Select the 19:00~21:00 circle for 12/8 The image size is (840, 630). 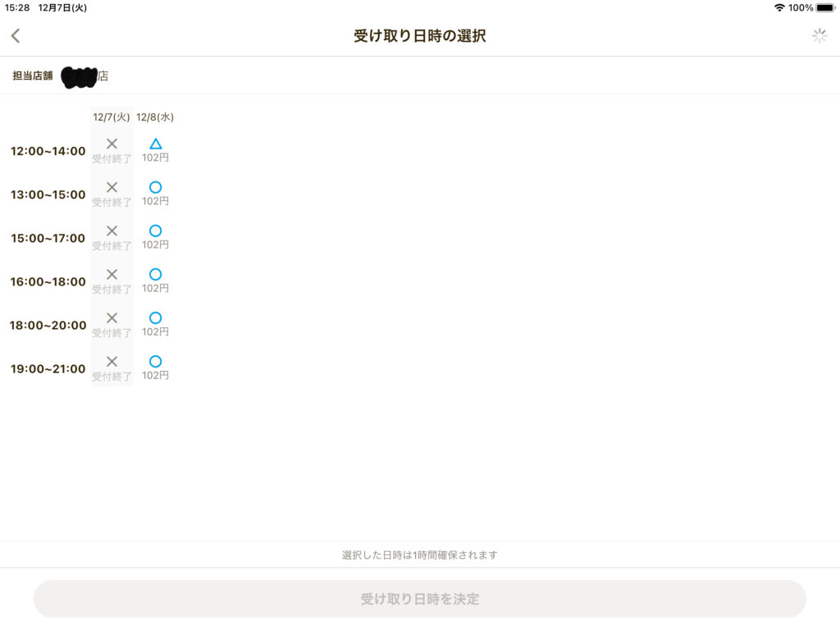click(155, 361)
